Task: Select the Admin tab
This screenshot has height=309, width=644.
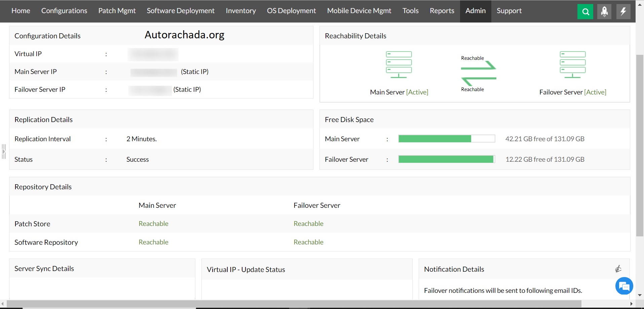Action: (475, 11)
